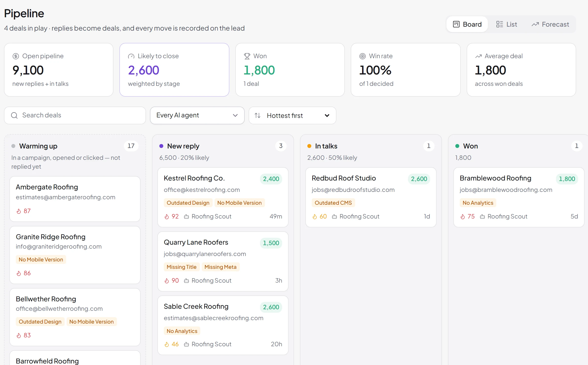Click the Warming up column count badge 17
The width and height of the screenshot is (588, 365).
pyautogui.click(x=131, y=146)
